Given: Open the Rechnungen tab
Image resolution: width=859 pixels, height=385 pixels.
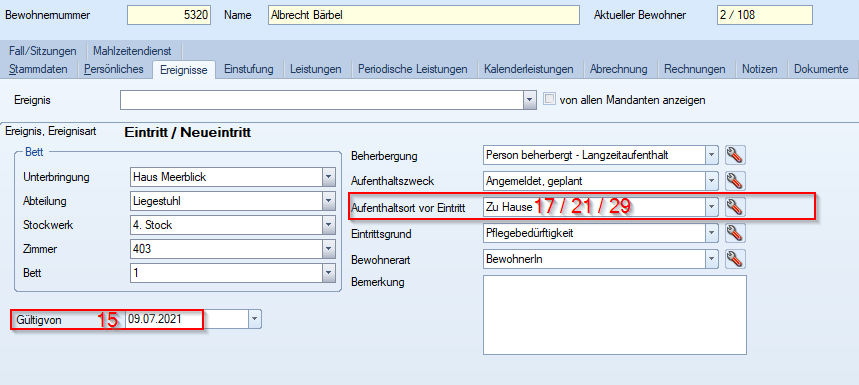Looking at the screenshot, I should pos(695,69).
